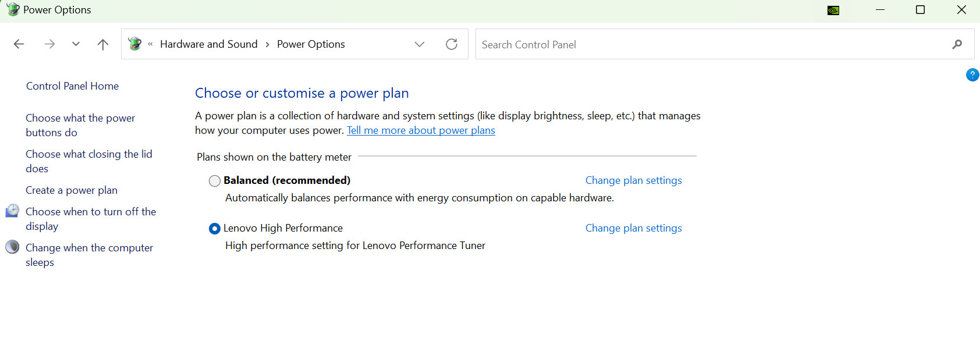The image size is (980, 359).
Task: Go up one level with up arrow
Action: (x=103, y=44)
